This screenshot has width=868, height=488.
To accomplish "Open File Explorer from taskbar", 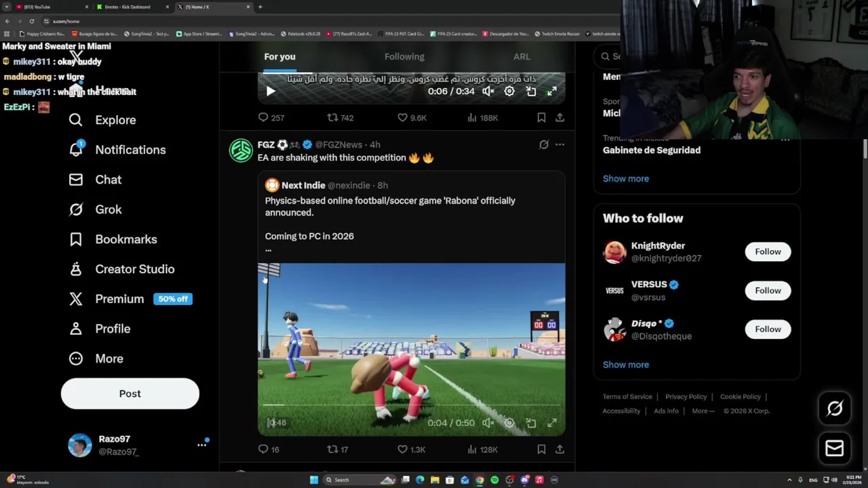I will [x=435, y=480].
